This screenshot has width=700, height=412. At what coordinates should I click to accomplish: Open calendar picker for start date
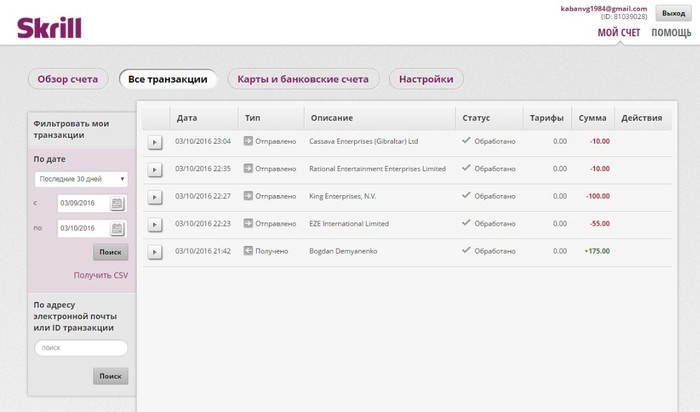pyautogui.click(x=117, y=204)
